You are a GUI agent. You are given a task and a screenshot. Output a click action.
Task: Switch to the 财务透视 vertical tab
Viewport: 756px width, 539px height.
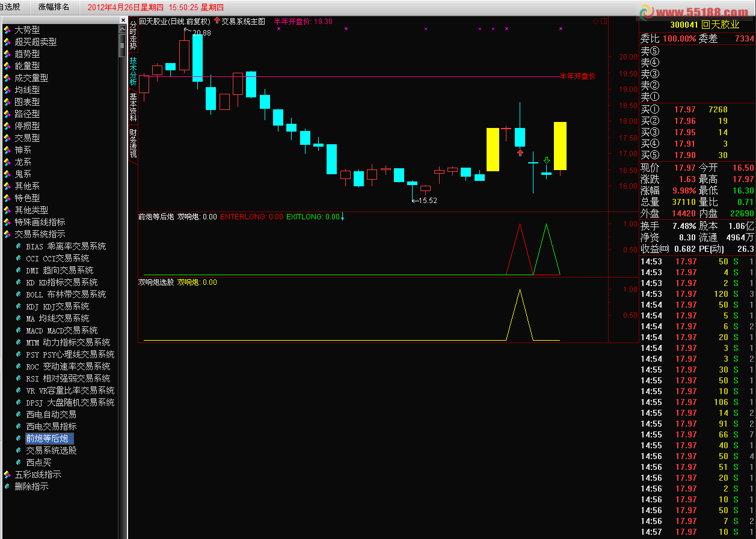(133, 144)
